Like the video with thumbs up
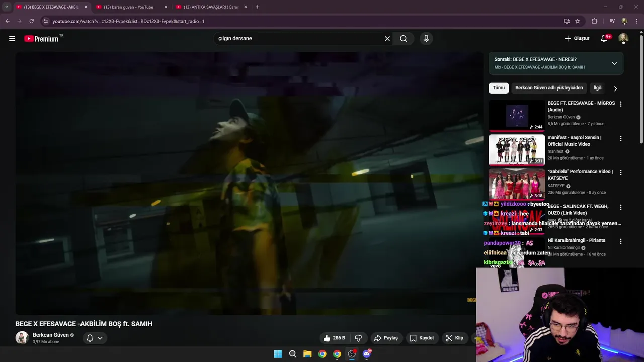The height and width of the screenshot is (362, 644). coord(334,338)
